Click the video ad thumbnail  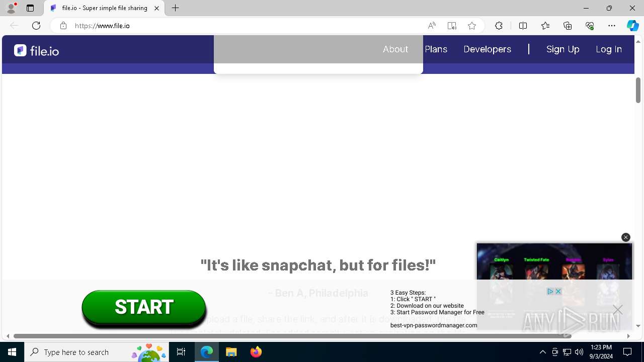point(554,287)
